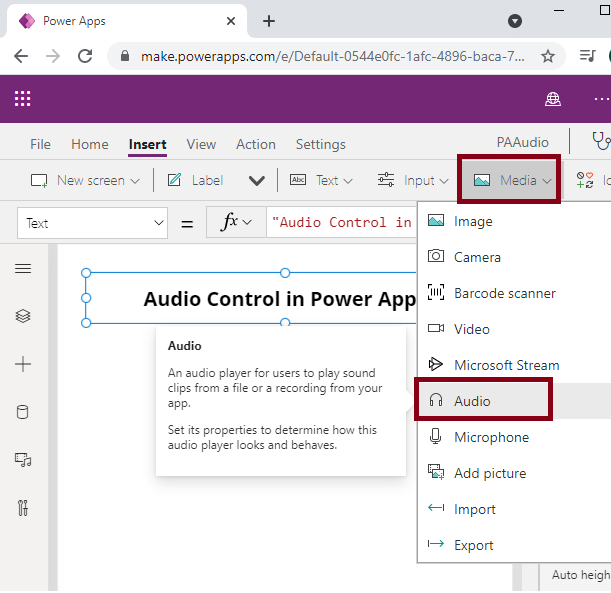Go back to previous browser page
Viewport: 611px width, 593px height.
click(21, 56)
